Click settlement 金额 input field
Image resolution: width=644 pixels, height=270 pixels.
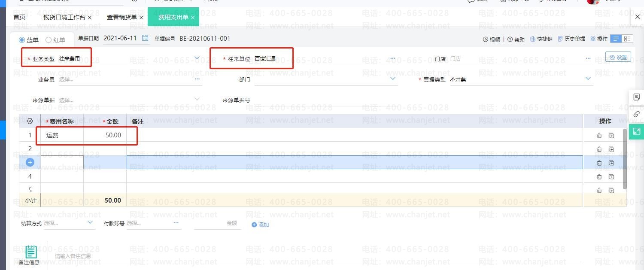(x=217, y=223)
